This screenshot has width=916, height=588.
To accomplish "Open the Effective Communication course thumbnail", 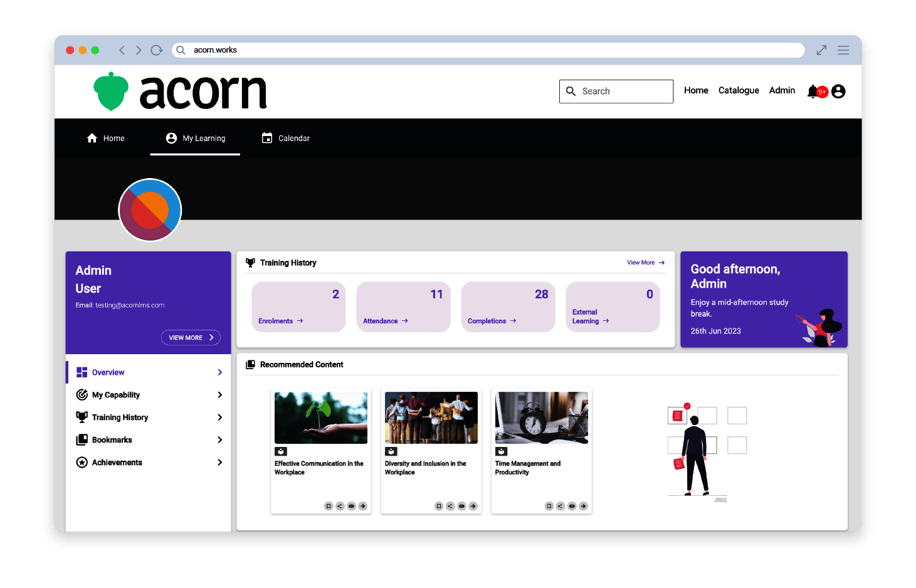I will (321, 417).
